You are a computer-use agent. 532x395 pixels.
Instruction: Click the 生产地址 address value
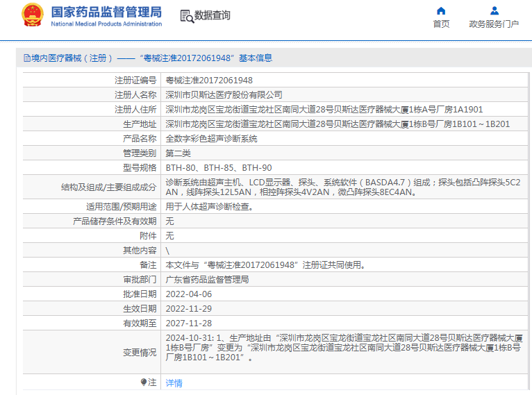click(338, 124)
